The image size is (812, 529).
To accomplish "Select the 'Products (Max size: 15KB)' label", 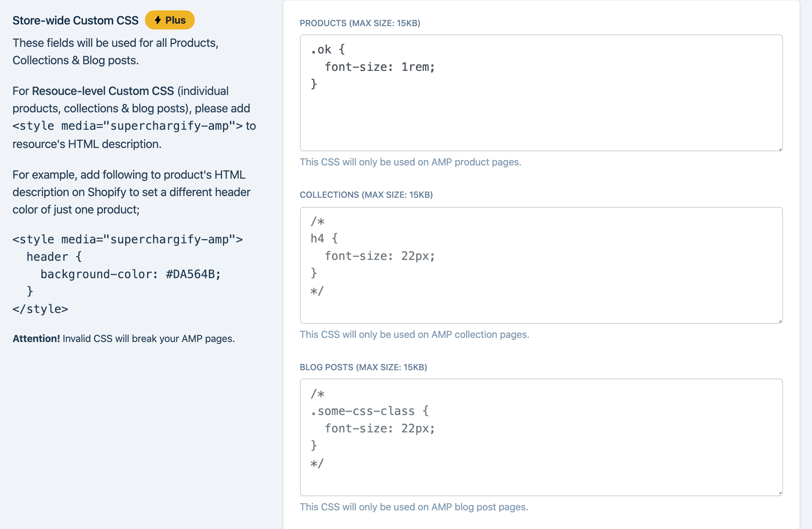I will pos(360,23).
